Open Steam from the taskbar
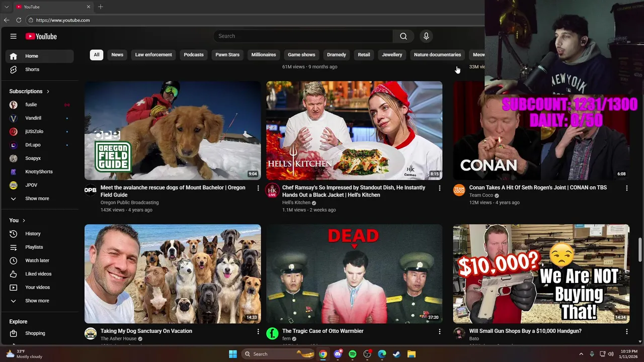The height and width of the screenshot is (362, 644). click(x=396, y=354)
